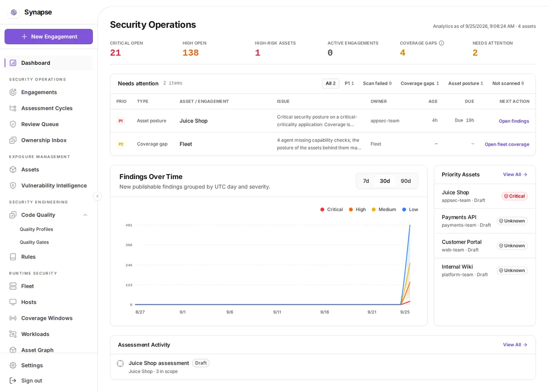The image size is (548, 392).
Task: Click the Critical Open count 21
Action: tap(116, 53)
